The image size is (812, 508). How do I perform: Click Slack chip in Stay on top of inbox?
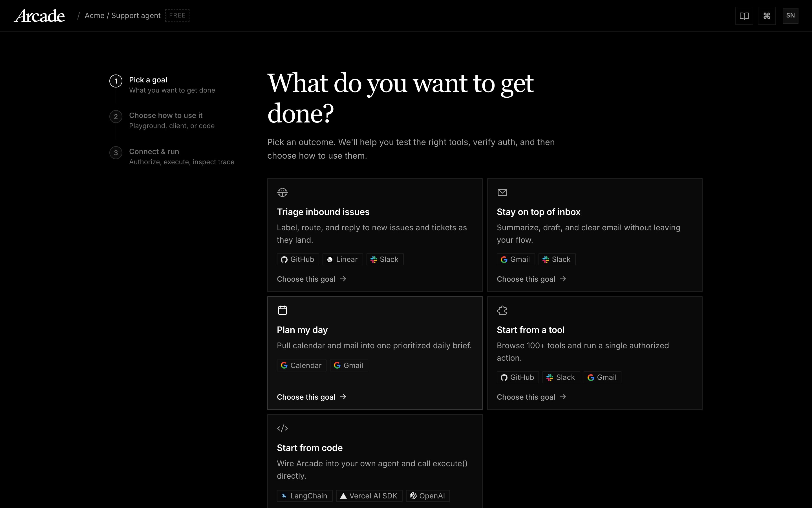[x=557, y=259]
